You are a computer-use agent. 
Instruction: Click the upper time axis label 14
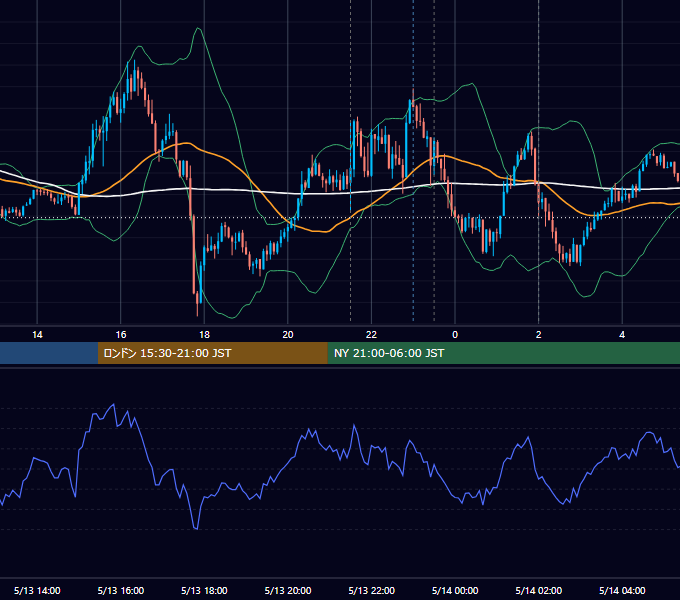[37, 335]
